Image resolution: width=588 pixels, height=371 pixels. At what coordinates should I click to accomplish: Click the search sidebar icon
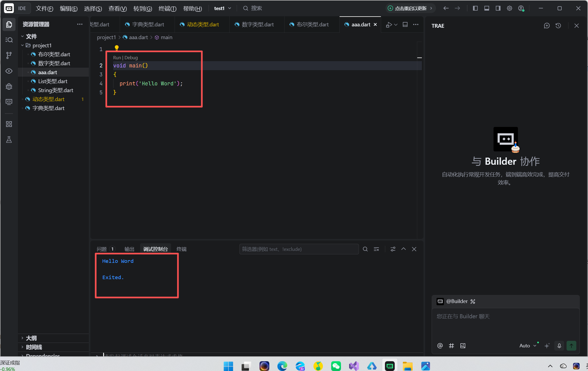tap(9, 40)
